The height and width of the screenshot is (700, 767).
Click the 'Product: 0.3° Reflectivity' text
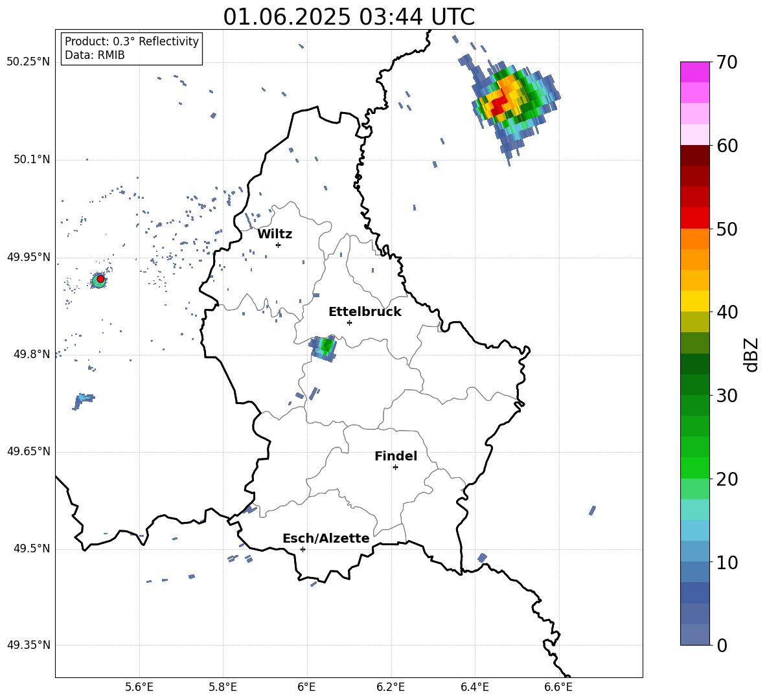click(x=132, y=41)
